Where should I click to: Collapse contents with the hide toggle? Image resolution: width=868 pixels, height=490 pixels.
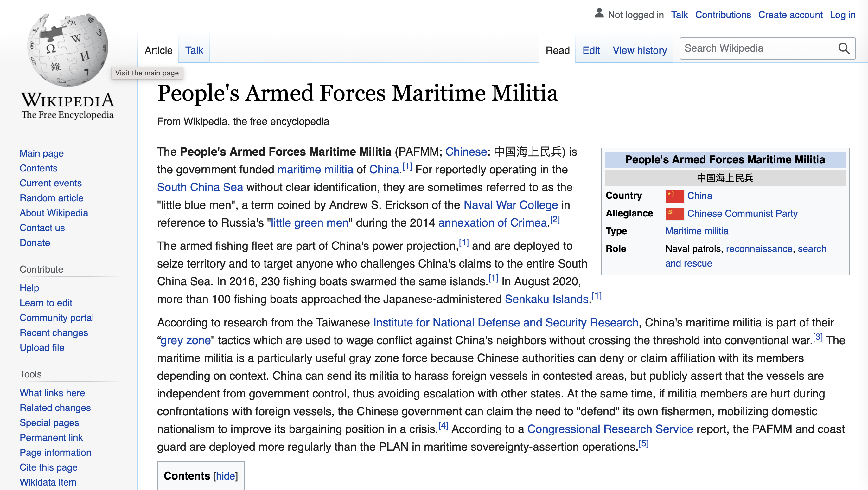pyautogui.click(x=226, y=475)
